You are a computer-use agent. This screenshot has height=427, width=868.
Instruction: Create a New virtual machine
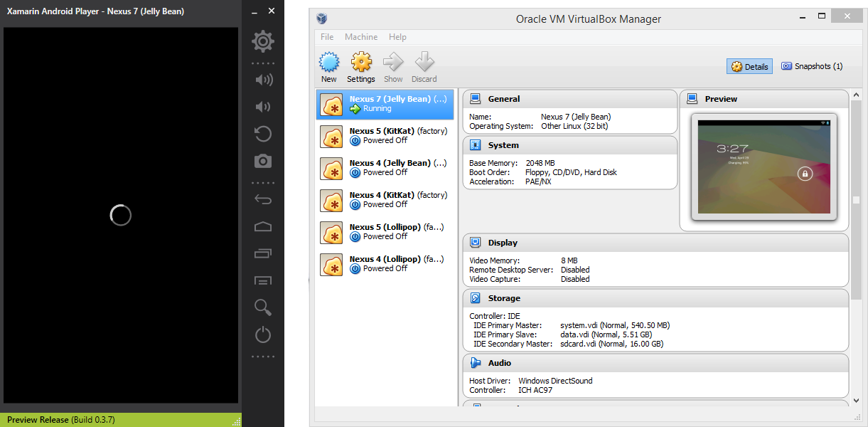tap(329, 68)
